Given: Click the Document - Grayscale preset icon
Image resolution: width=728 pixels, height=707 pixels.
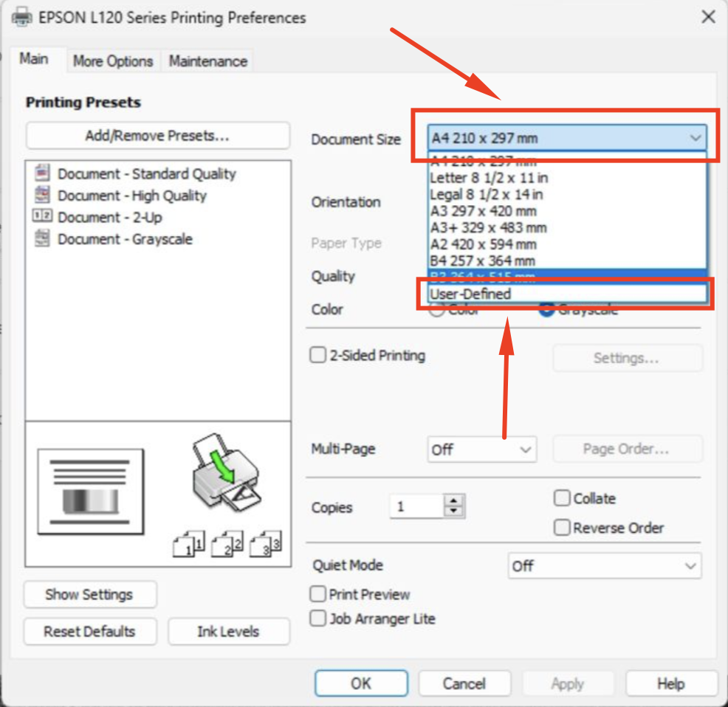Looking at the screenshot, I should coord(43,238).
